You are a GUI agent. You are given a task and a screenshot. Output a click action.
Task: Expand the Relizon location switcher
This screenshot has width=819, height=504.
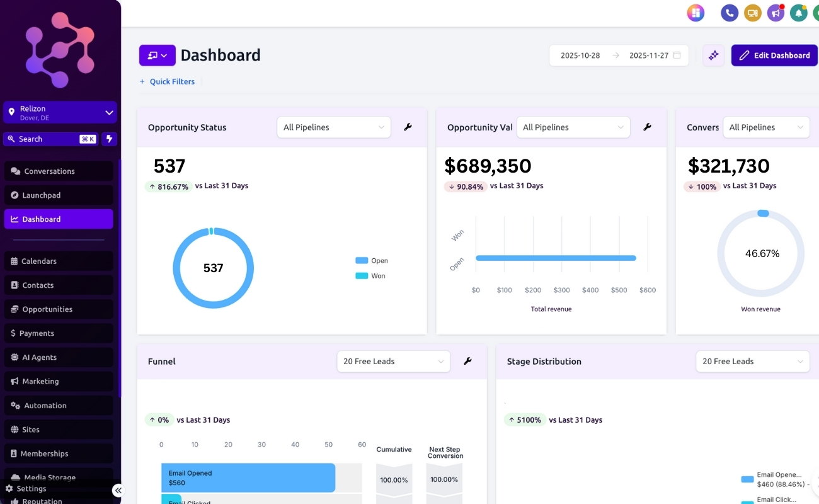click(x=60, y=113)
